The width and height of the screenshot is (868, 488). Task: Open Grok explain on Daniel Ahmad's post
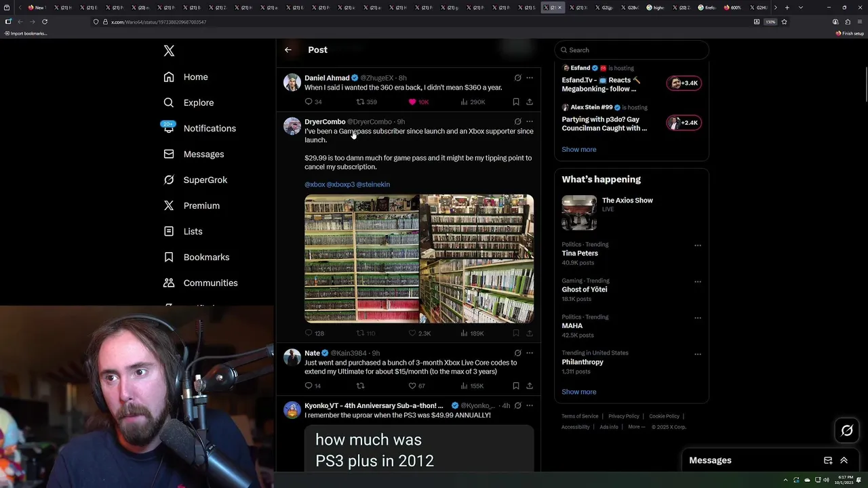point(517,78)
